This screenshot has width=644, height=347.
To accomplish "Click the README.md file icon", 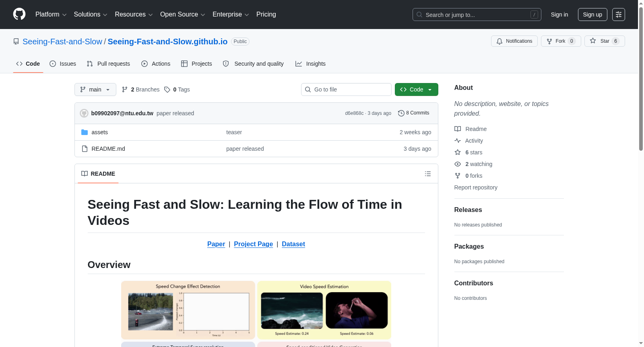I will (85, 149).
